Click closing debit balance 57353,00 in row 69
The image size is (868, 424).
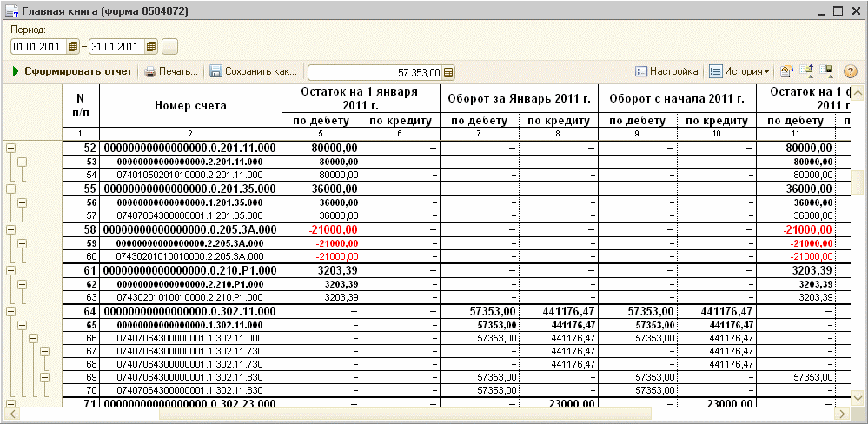[x=812, y=377]
